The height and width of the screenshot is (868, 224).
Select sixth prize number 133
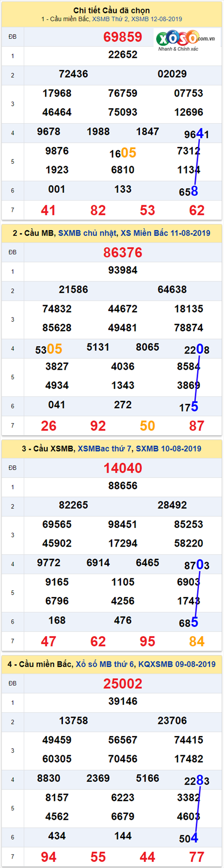[x=123, y=189]
